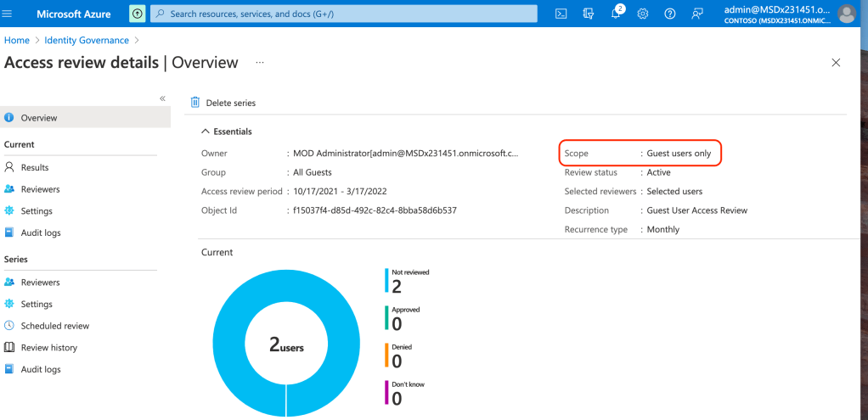The width and height of the screenshot is (868, 420).
Task: Open the help question mark icon
Action: click(670, 14)
